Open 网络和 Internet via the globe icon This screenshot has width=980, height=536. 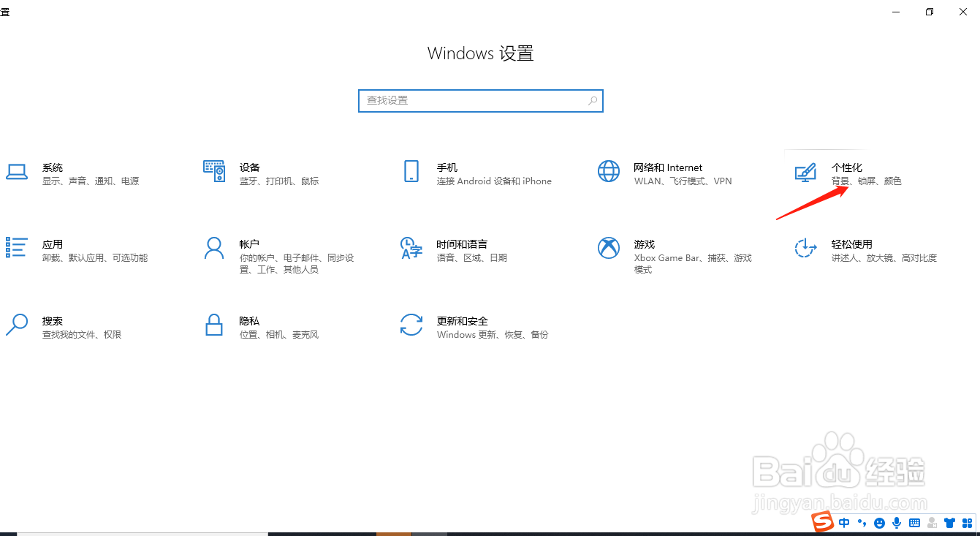point(609,172)
